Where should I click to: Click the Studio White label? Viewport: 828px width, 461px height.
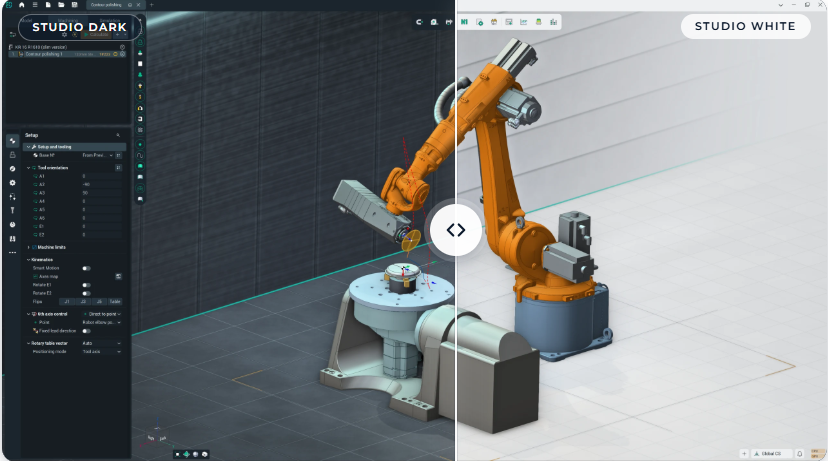click(x=745, y=26)
